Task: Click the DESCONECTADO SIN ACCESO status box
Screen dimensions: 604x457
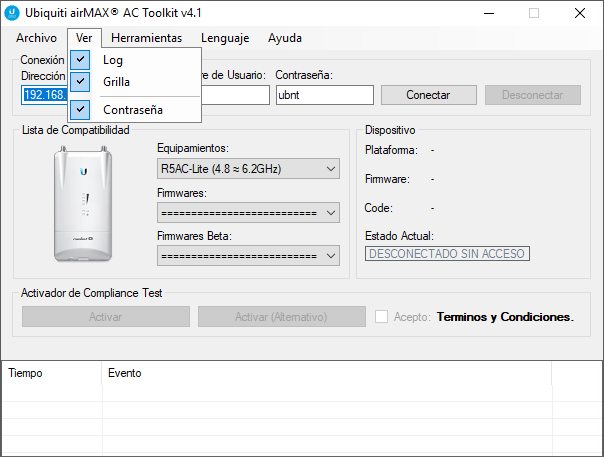Action: 447,254
